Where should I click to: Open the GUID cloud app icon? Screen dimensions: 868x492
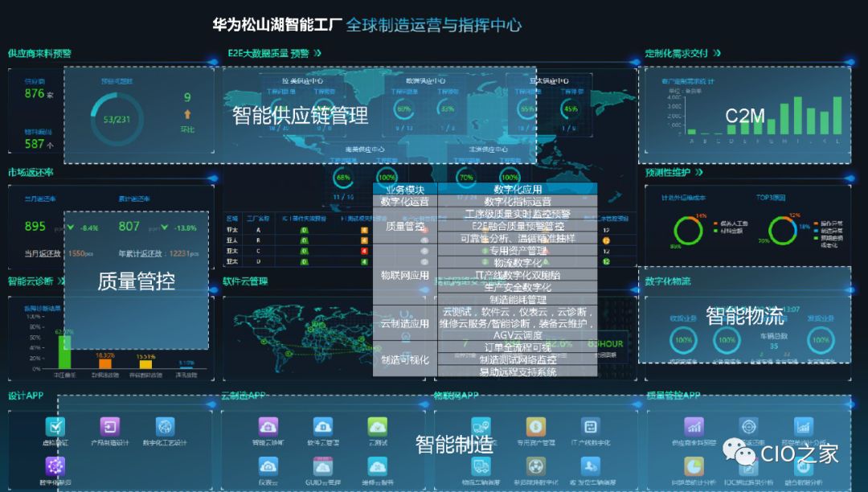[323, 466]
